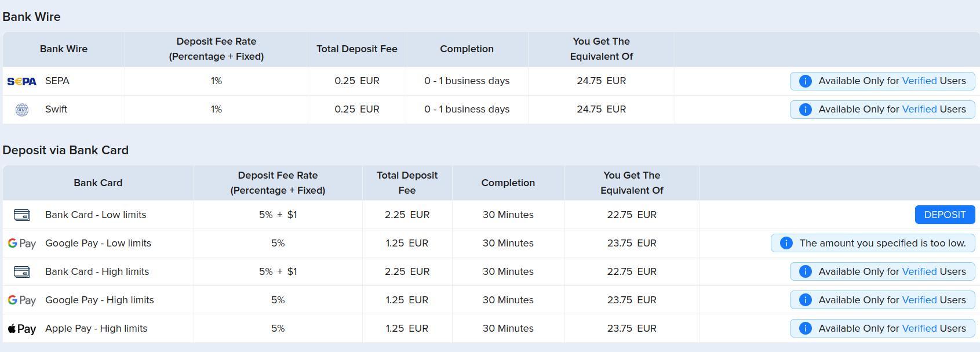This screenshot has height=352, width=980.
Task: Click the Google Pay Low limits logo
Action: (21, 244)
